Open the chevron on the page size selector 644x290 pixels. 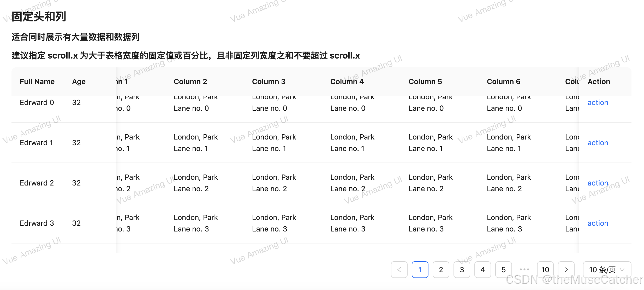[x=622, y=269]
